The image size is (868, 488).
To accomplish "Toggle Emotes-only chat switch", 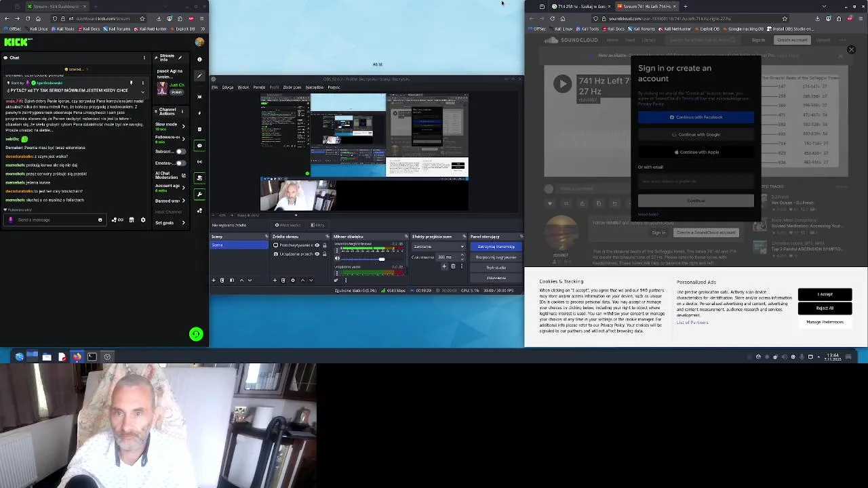I will tap(181, 163).
